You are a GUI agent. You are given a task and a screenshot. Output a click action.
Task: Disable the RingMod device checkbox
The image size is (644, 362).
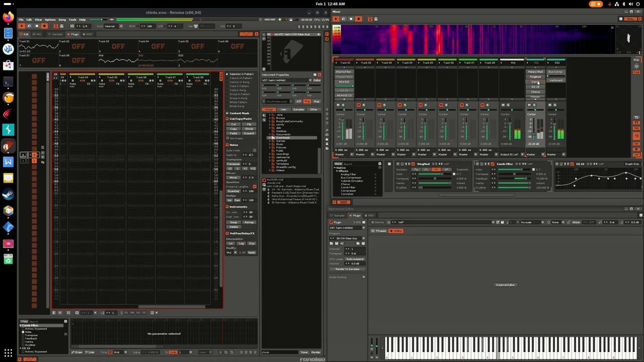coord(413,164)
